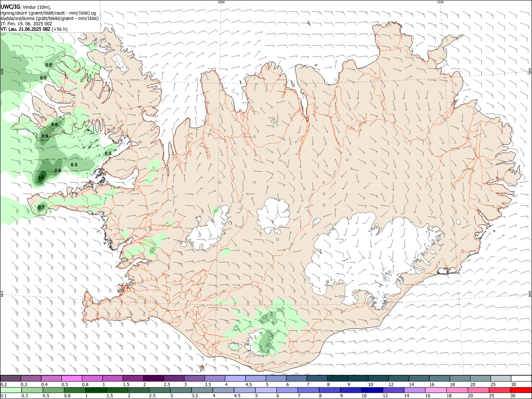532x399 pixels.
Task: Select the red-pink swatch at 25, lower row
Action: (500, 390)
